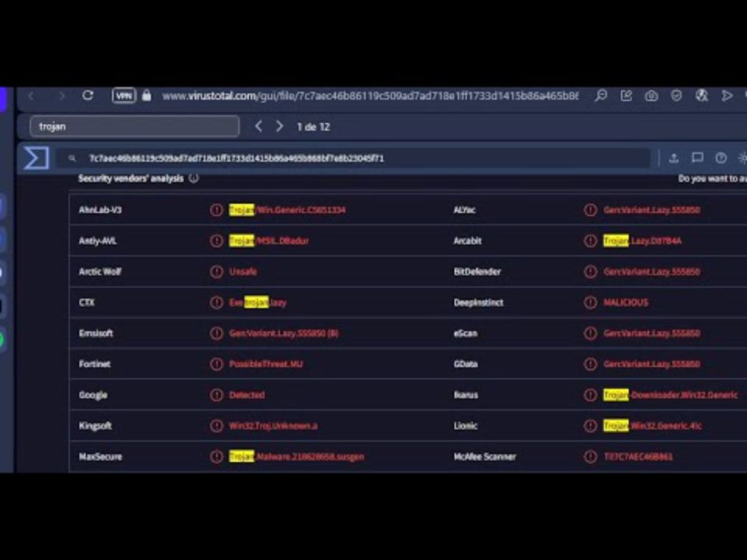Click the info icon next to Security vendors' analysis
The image size is (747, 560).
point(193,178)
